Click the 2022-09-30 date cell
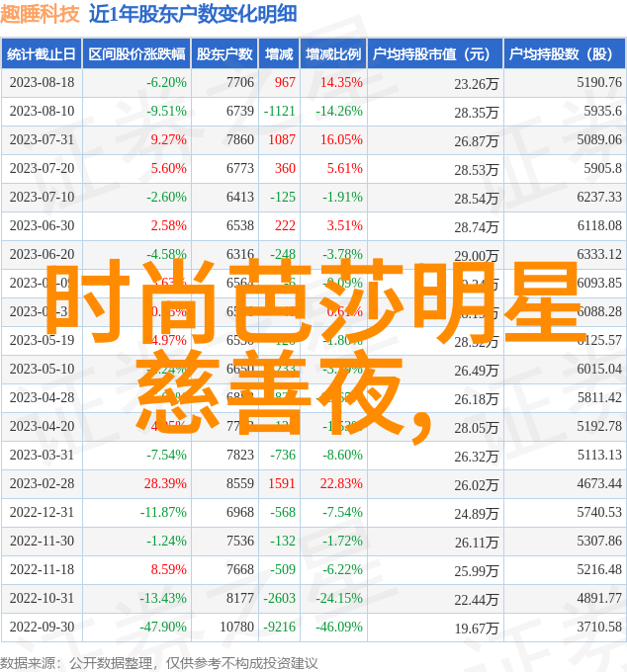 point(42,627)
